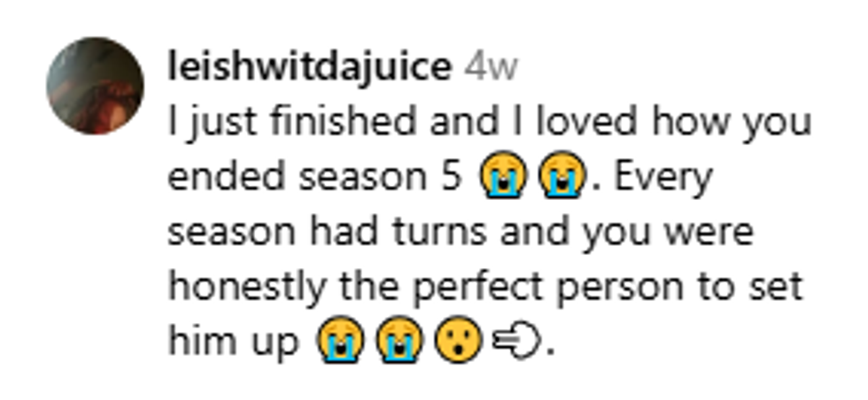
Task: Click the phrase season 5
Action: pyautogui.click(x=380, y=178)
